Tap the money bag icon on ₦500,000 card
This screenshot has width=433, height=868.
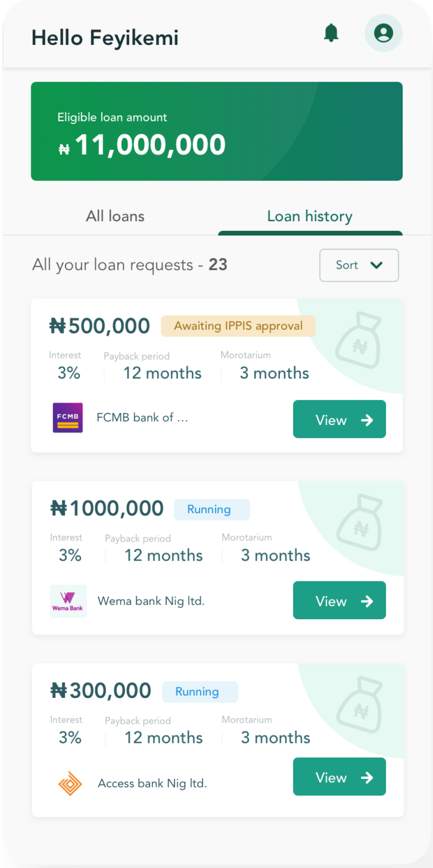tap(359, 340)
